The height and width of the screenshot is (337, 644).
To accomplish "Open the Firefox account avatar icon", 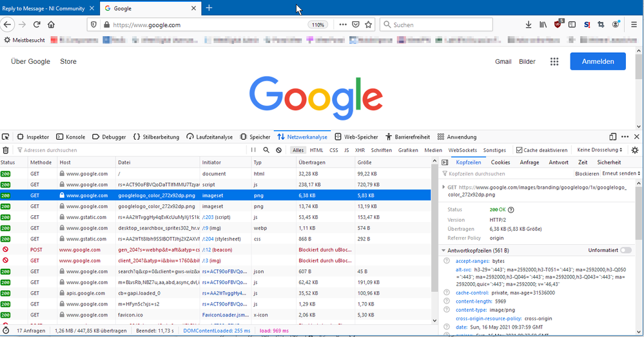I will (x=616, y=24).
